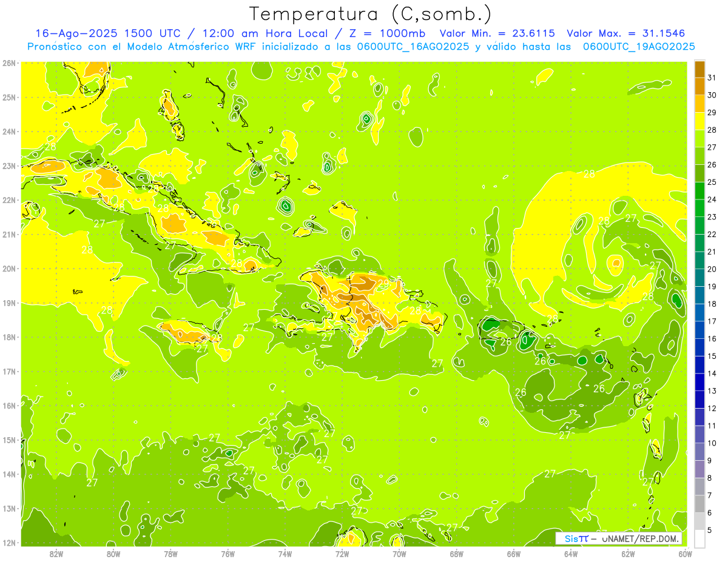The image size is (728, 562).
Task: Select "Valor Min. = 23.6115" in the header
Action: pyautogui.click(x=497, y=33)
